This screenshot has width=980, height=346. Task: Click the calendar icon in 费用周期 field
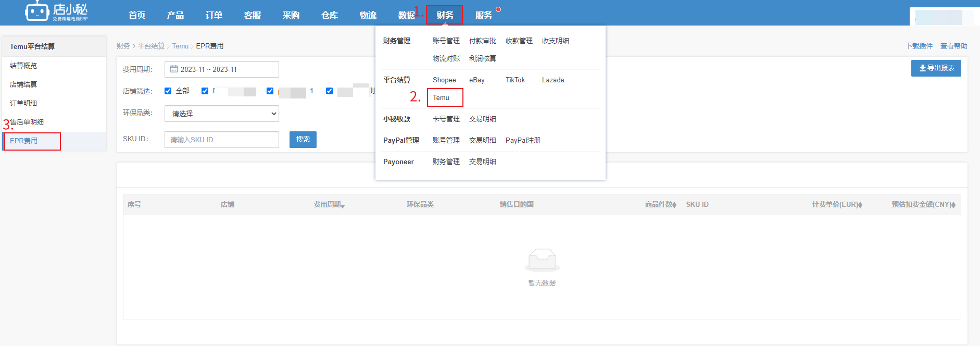pos(174,69)
